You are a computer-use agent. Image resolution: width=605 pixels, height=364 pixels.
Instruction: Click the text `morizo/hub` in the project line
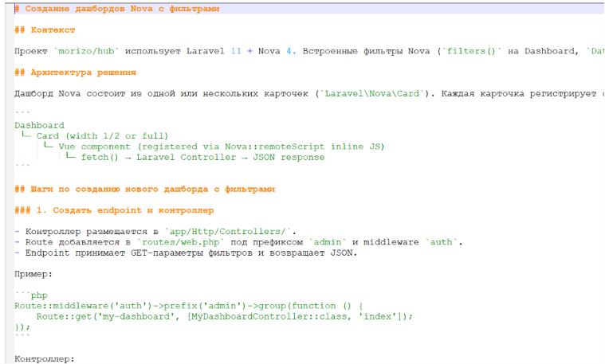tap(86, 51)
